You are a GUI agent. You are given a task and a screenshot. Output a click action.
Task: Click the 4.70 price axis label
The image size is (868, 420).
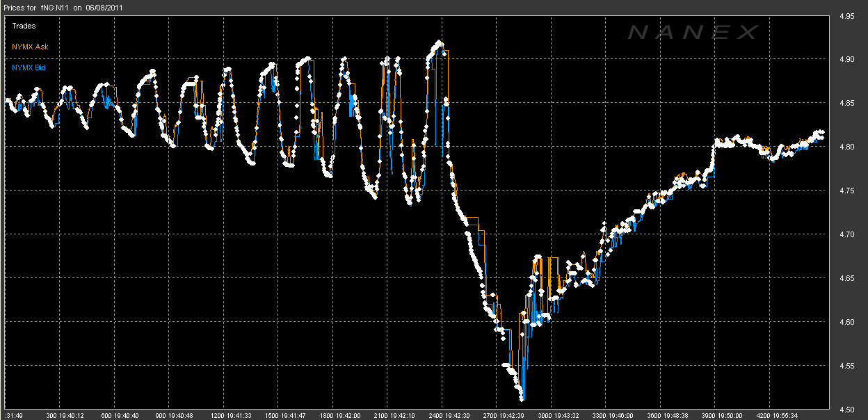(x=846, y=234)
